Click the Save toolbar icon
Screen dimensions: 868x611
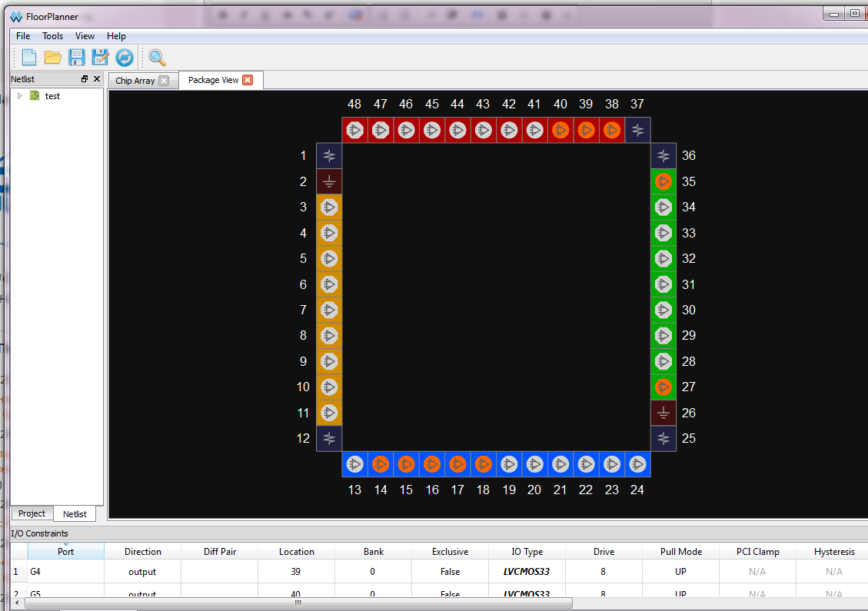click(x=76, y=57)
